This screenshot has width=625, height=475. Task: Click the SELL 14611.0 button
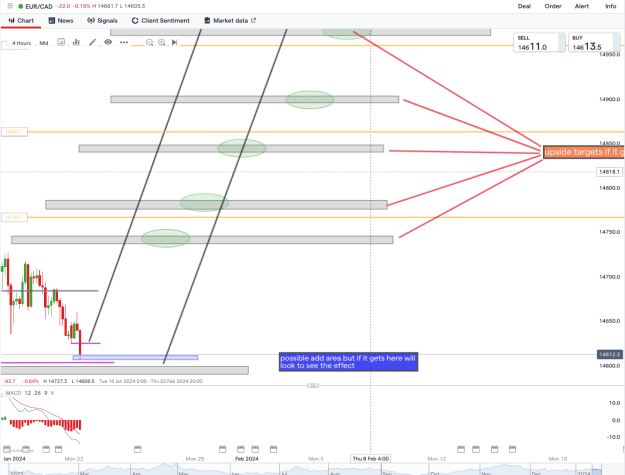[x=539, y=43]
